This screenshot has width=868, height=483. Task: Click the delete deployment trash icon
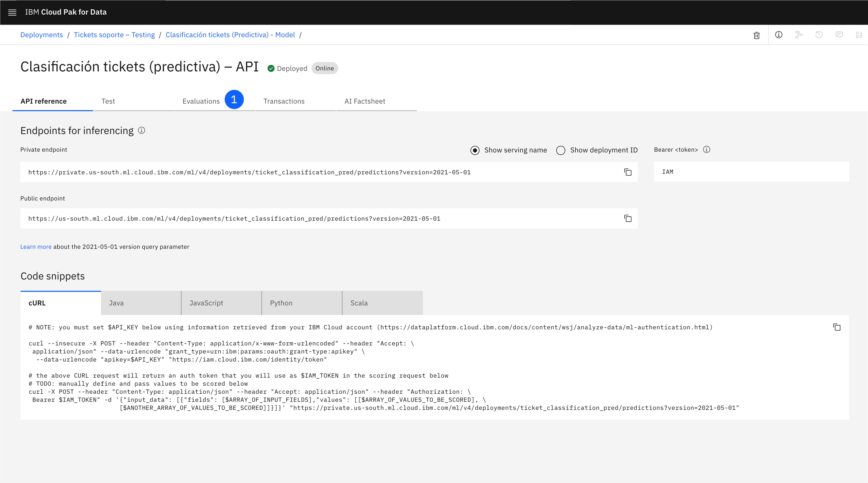(757, 35)
